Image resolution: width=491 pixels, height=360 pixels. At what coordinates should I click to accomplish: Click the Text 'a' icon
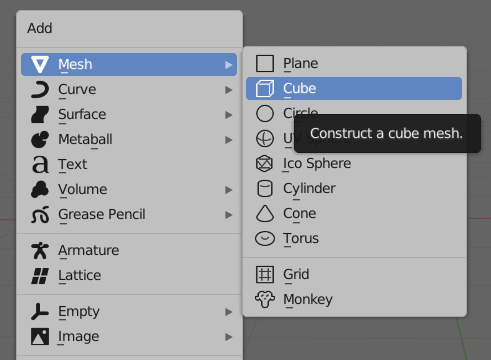click(40, 164)
